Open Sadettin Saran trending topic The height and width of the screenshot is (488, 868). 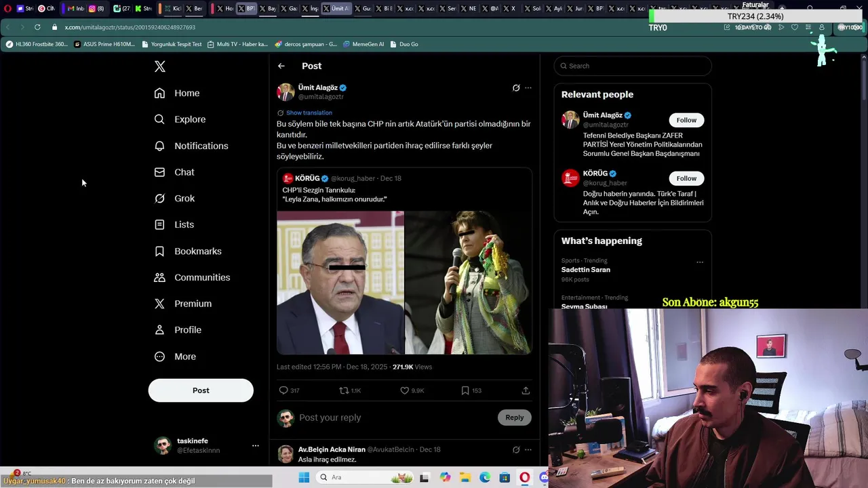[586, 270]
